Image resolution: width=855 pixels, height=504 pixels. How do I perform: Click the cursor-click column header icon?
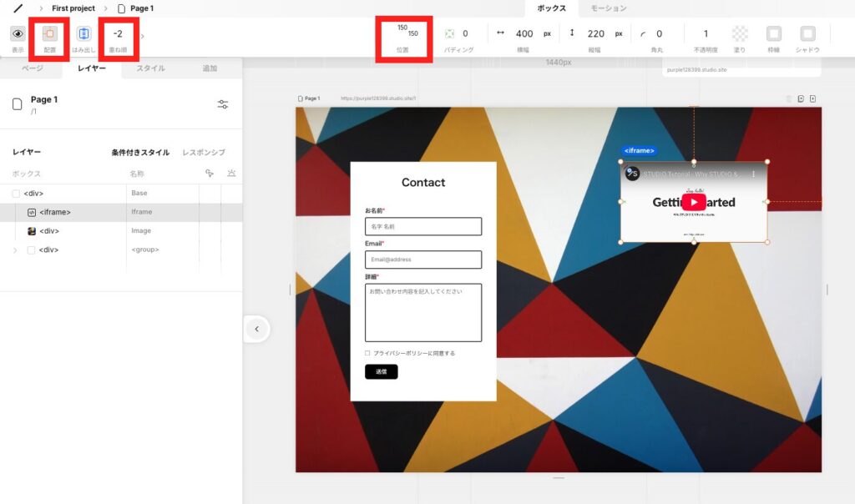(210, 174)
